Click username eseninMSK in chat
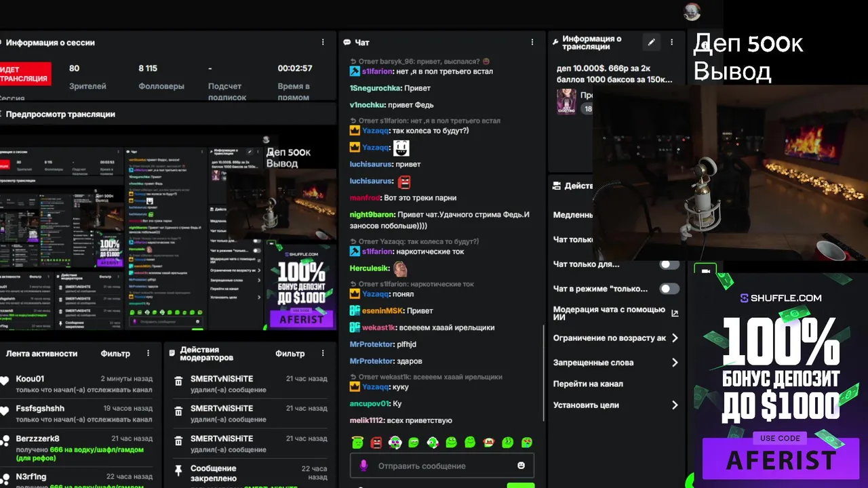This screenshot has height=488, width=868. [382, 310]
